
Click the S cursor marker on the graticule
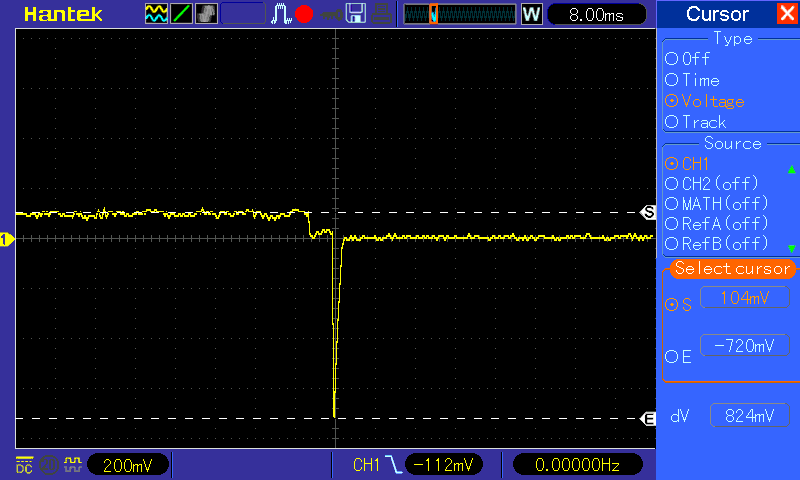point(648,212)
